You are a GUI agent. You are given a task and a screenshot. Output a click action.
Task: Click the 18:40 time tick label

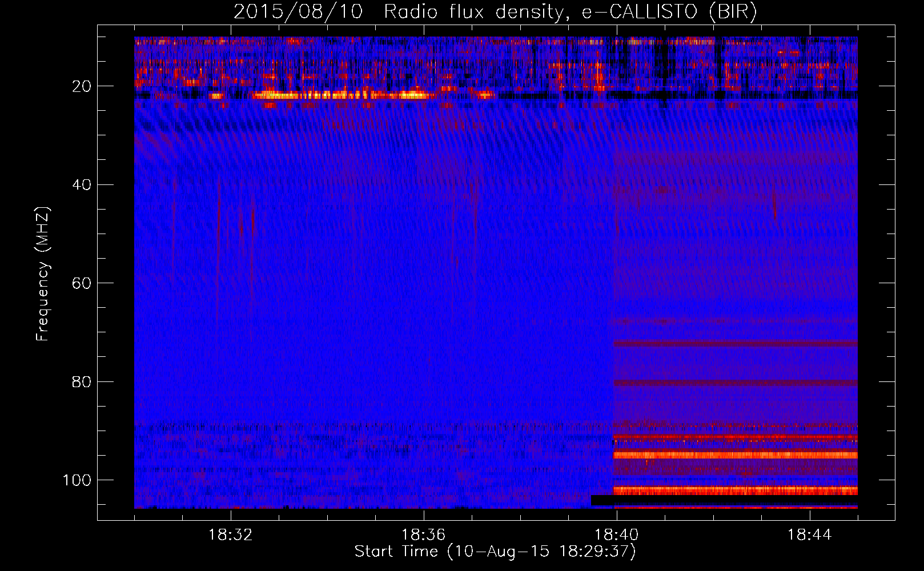tap(617, 535)
